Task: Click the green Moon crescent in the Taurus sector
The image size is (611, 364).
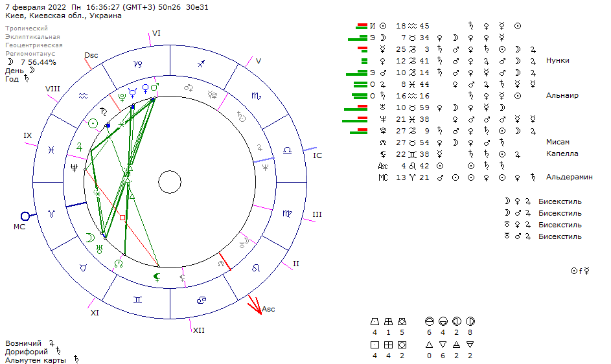Action: [x=90, y=237]
